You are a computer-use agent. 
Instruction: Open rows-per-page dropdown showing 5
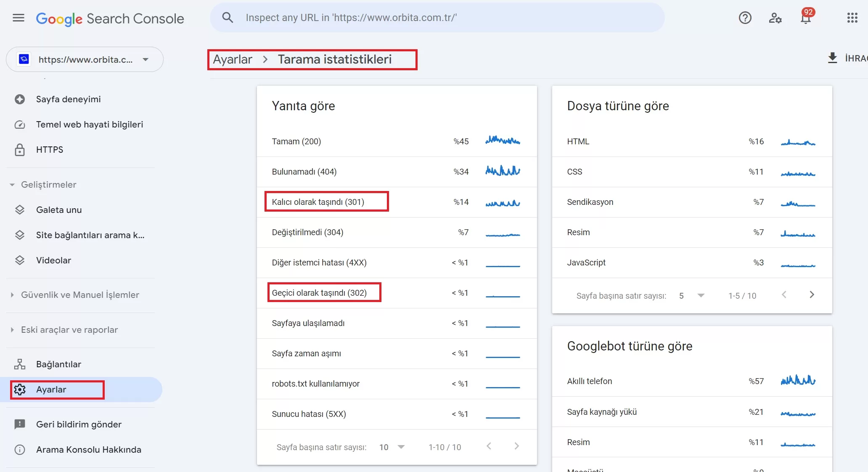tap(691, 296)
